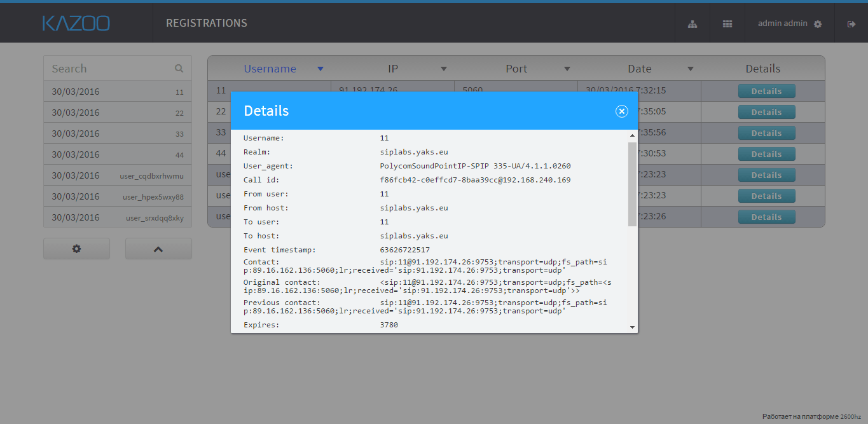
Task: Click the gear icon next to admin admin
Action: pos(818,24)
